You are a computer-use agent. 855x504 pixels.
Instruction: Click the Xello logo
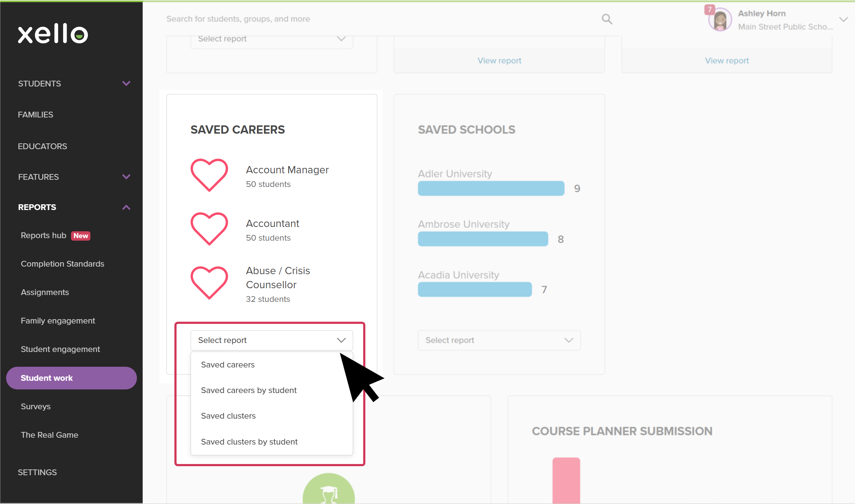53,34
